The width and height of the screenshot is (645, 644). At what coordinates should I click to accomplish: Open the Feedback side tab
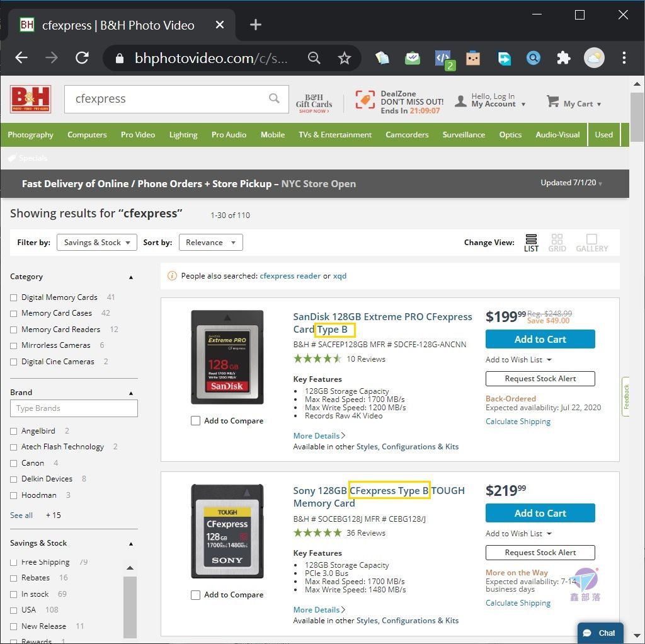point(625,397)
